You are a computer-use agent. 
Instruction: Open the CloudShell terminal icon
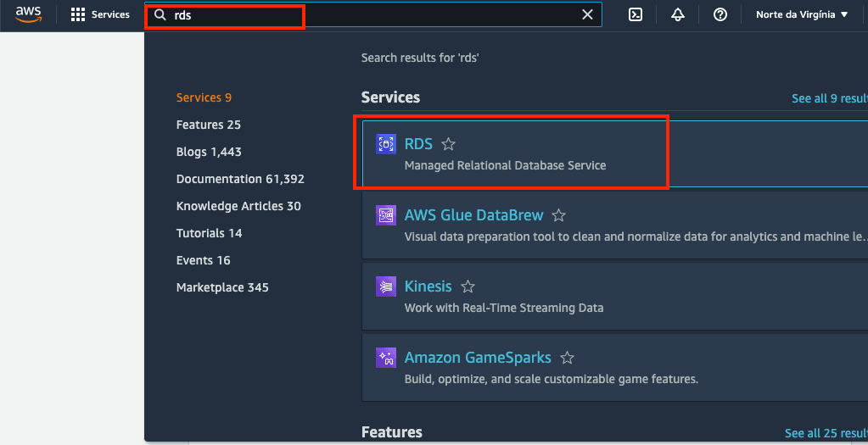[x=635, y=14]
